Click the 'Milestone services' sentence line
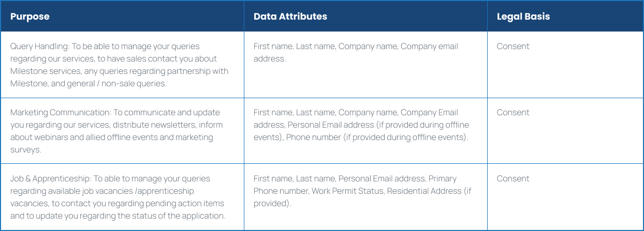 (119, 71)
